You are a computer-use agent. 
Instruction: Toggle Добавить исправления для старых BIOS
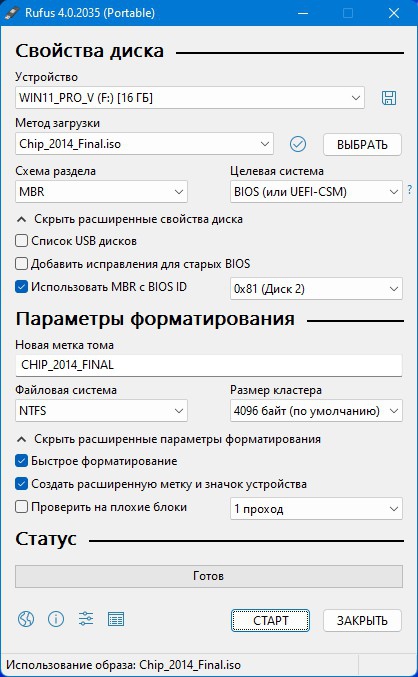click(21, 263)
